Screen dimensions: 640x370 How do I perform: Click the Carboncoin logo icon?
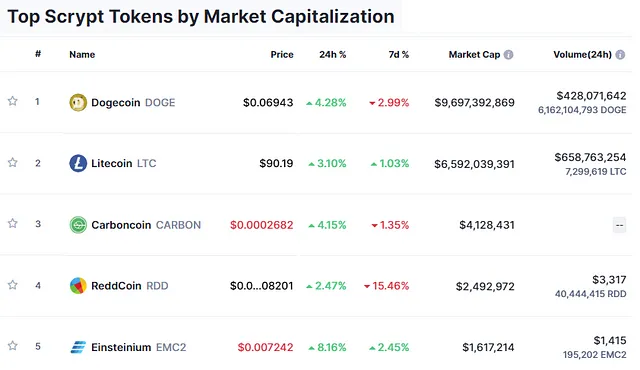point(78,225)
